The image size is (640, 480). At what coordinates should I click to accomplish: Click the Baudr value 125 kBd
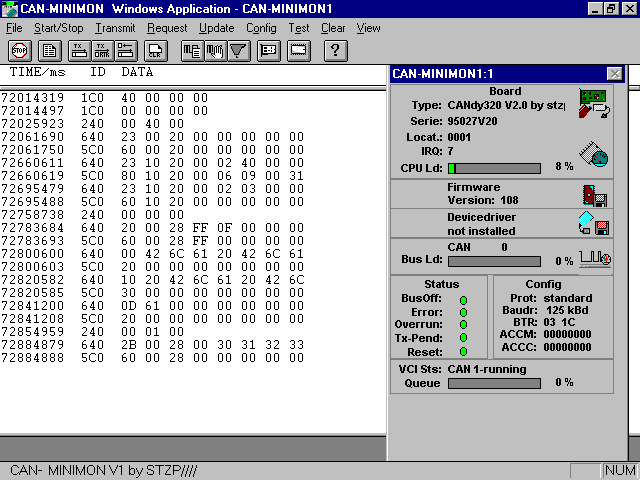click(567, 310)
